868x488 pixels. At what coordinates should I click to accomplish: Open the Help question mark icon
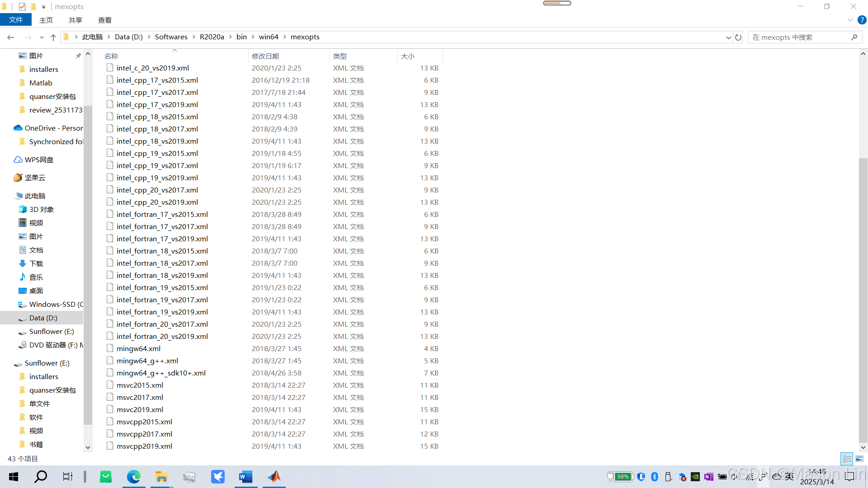[x=862, y=20]
